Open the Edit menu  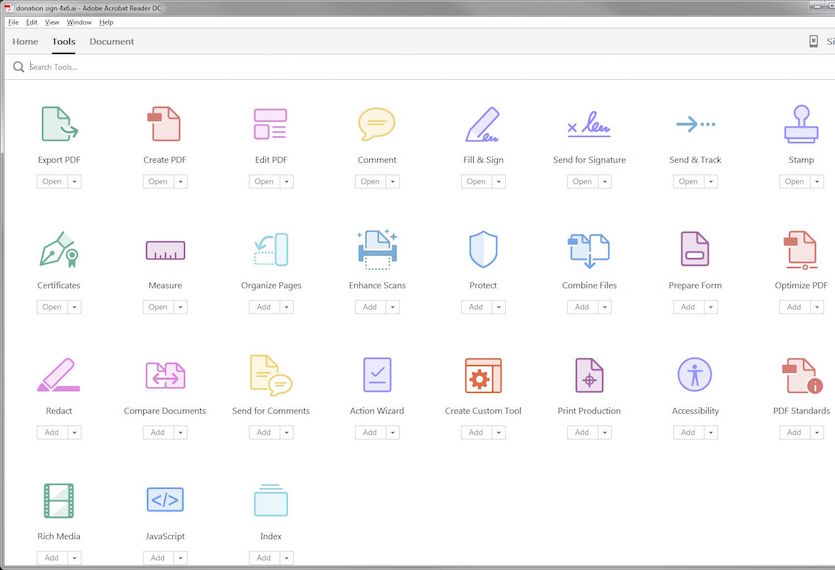click(x=32, y=22)
